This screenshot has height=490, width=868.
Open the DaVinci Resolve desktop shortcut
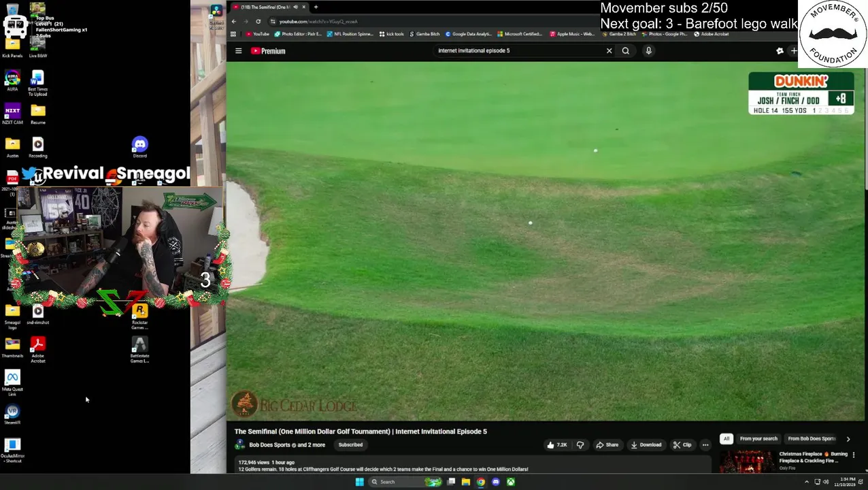point(216,16)
